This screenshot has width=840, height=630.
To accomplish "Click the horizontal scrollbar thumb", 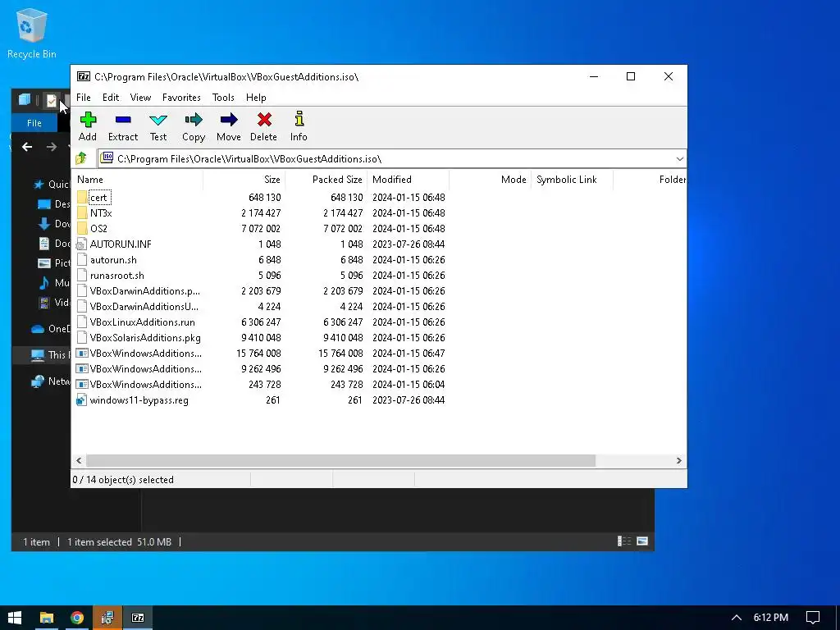I will coord(340,461).
